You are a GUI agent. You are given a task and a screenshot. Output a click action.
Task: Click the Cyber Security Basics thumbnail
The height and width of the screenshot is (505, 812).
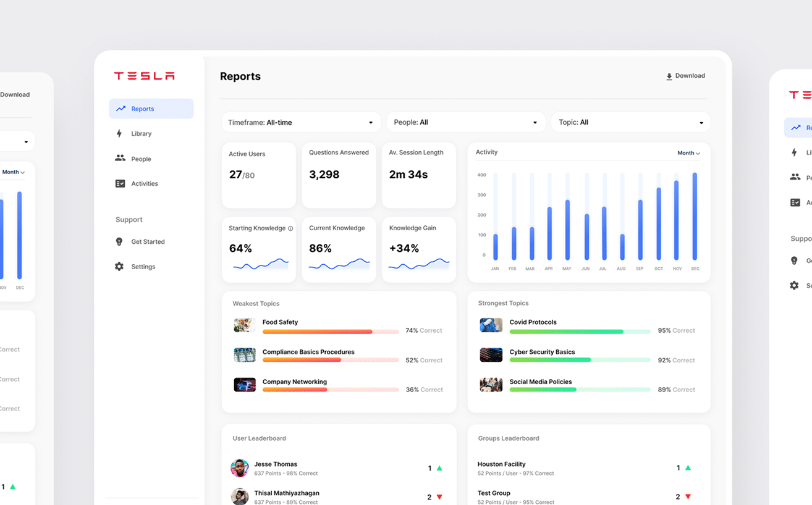[x=491, y=355]
